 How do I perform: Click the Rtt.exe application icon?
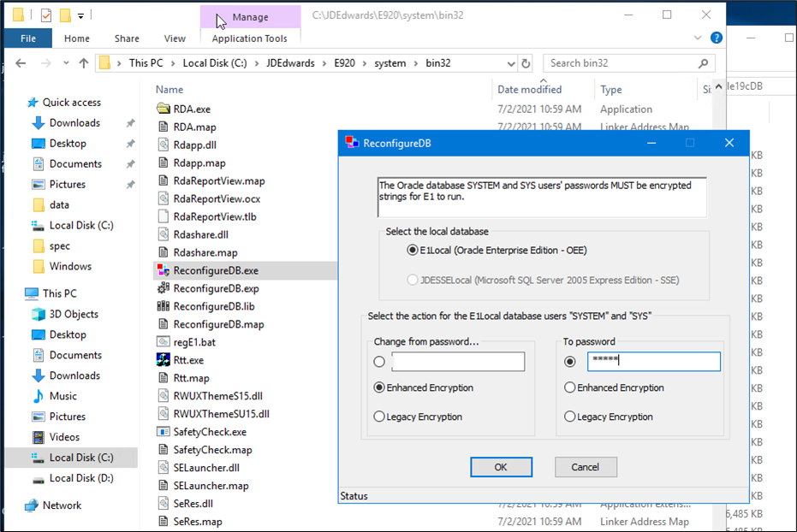164,360
